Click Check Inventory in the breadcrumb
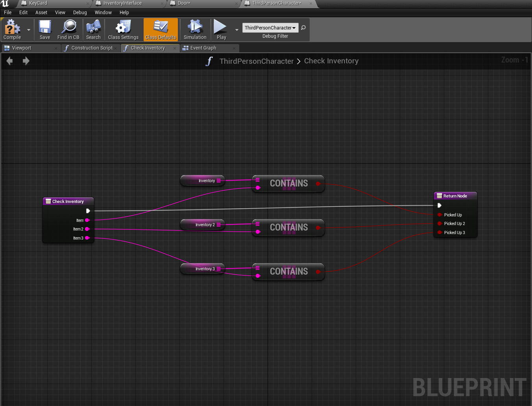The image size is (532, 406). pos(331,61)
